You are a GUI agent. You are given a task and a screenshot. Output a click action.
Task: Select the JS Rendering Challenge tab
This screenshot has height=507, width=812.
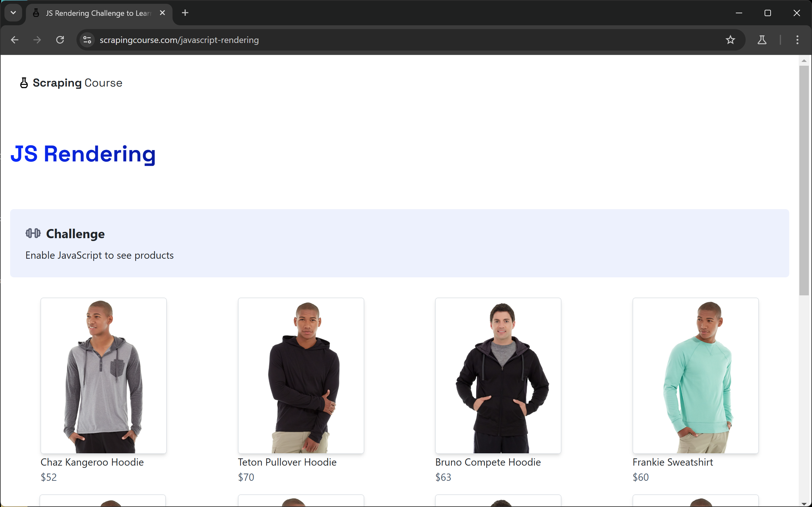[94, 13]
